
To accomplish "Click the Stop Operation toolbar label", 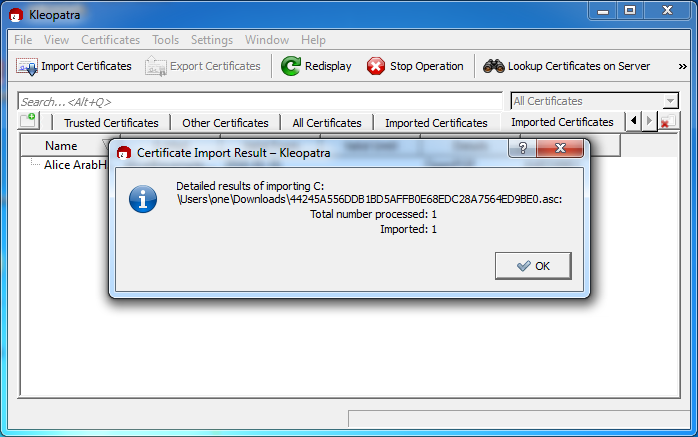I will tap(426, 66).
